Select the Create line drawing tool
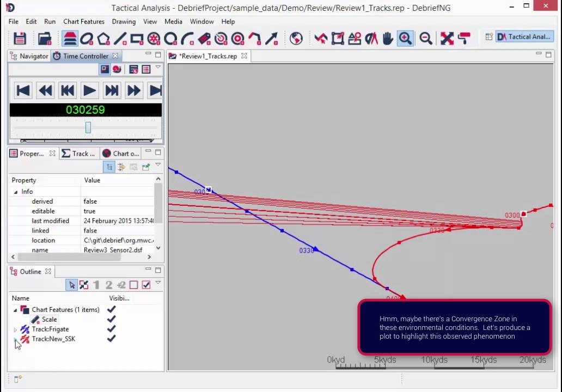This screenshot has width=562, height=392. pyautogui.click(x=120, y=38)
